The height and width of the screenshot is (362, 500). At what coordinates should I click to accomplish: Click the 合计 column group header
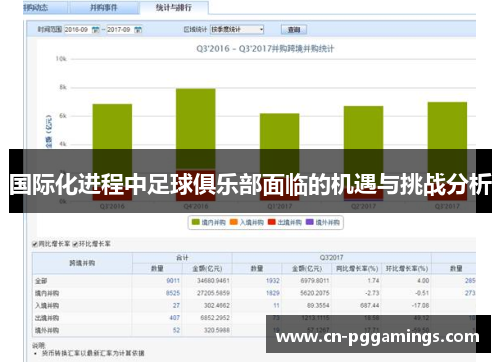pyautogui.click(x=182, y=258)
